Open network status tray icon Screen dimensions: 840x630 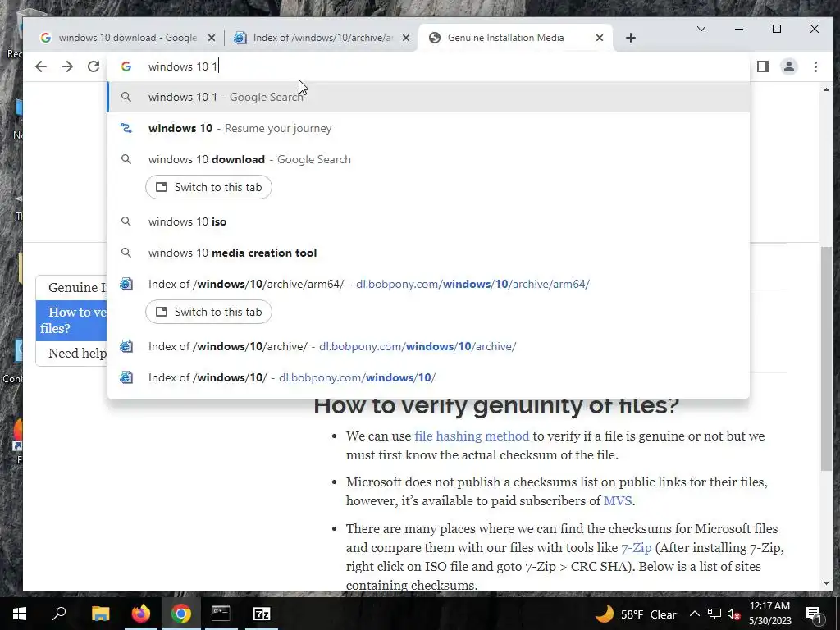pyautogui.click(x=714, y=614)
